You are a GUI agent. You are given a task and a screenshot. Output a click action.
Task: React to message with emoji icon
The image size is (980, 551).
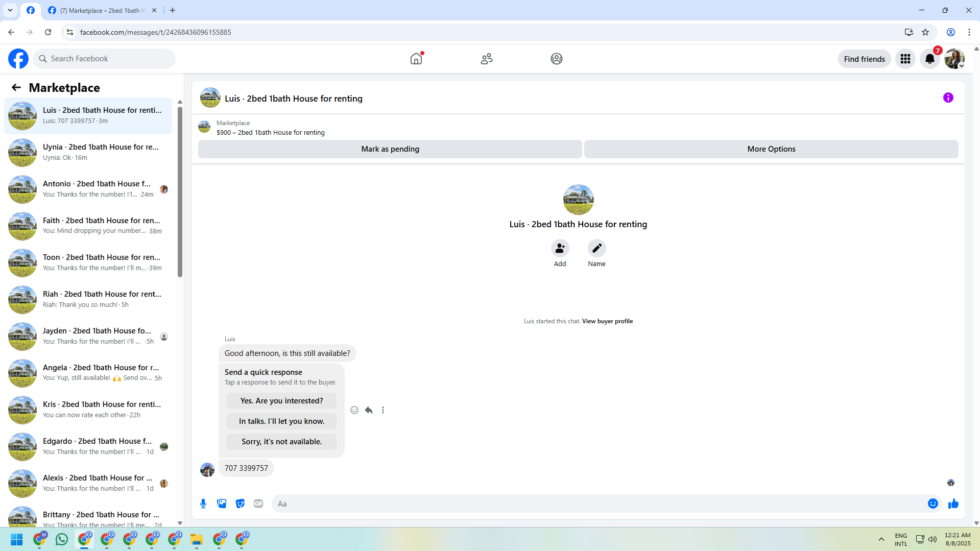click(354, 410)
